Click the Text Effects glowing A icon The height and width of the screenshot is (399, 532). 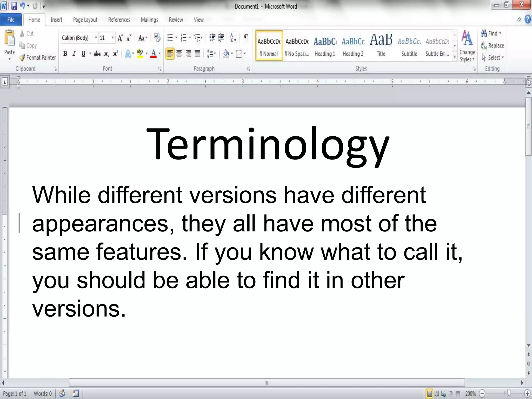click(x=128, y=54)
